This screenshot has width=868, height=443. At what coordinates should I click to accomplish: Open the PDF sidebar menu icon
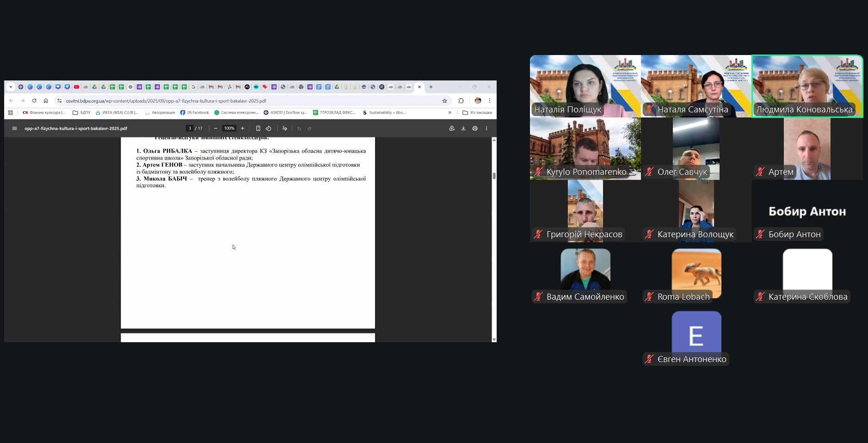click(x=14, y=129)
